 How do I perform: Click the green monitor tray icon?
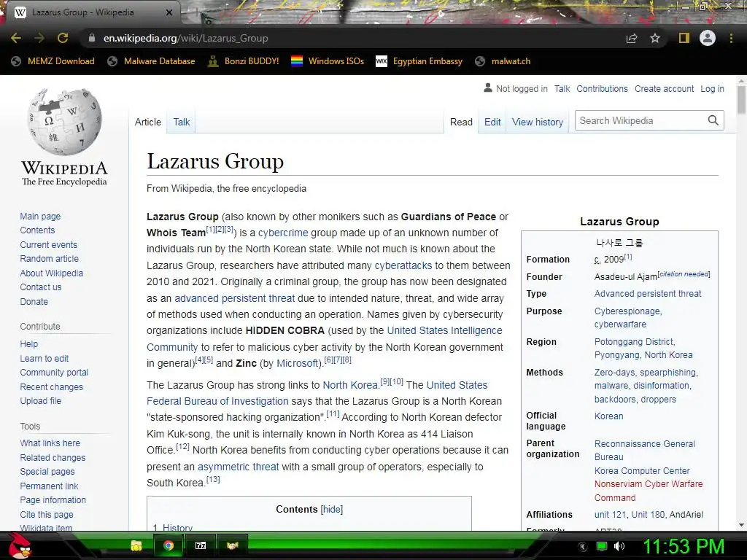(602, 546)
